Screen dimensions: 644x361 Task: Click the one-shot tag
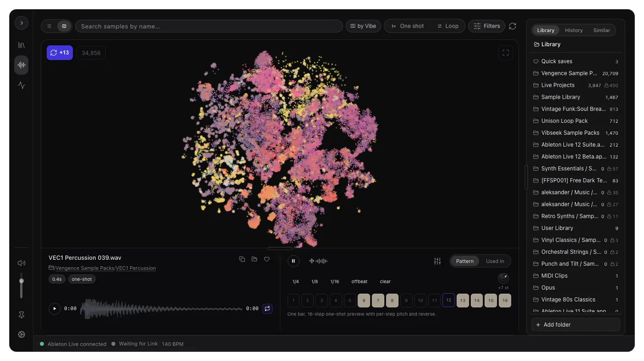(x=82, y=279)
